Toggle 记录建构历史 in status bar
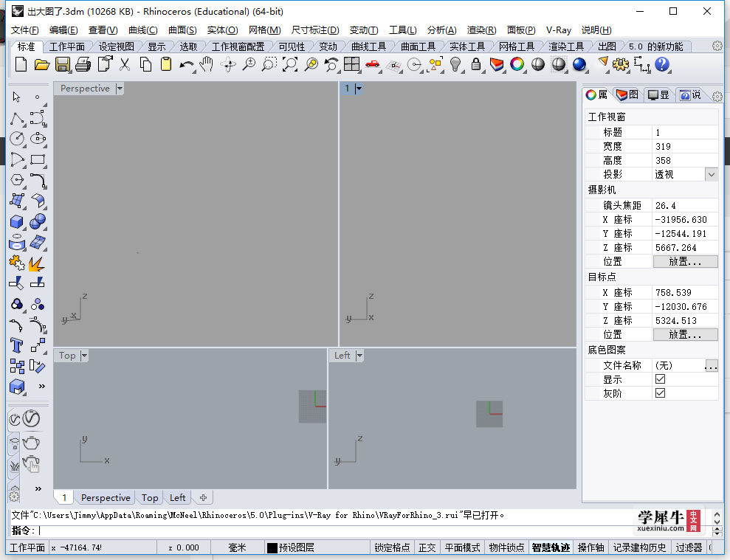 coord(639,547)
